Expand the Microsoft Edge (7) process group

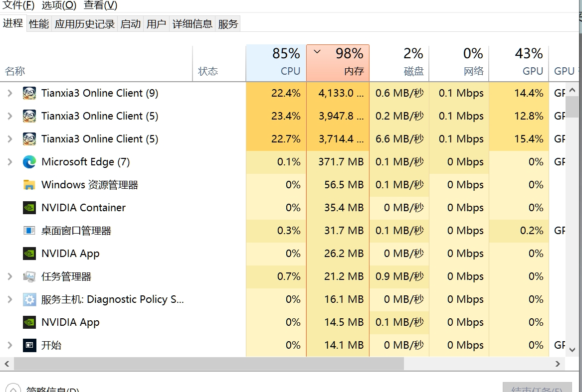point(9,162)
